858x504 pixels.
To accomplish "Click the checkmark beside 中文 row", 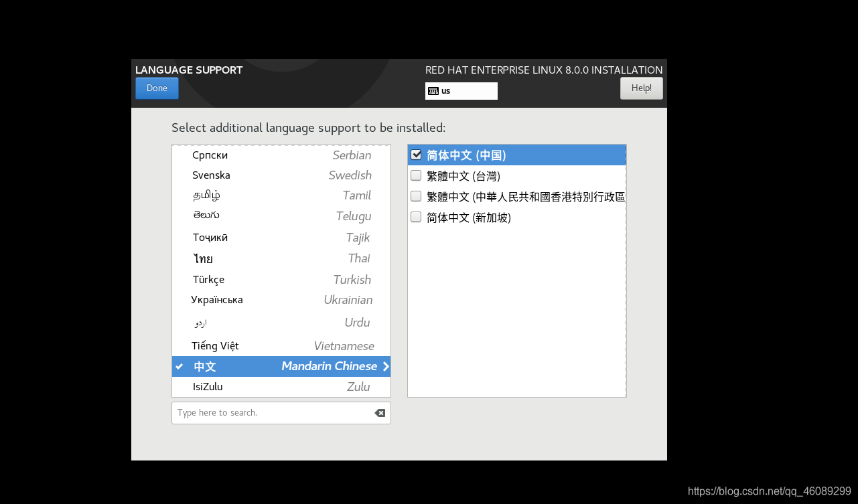I will 179,367.
